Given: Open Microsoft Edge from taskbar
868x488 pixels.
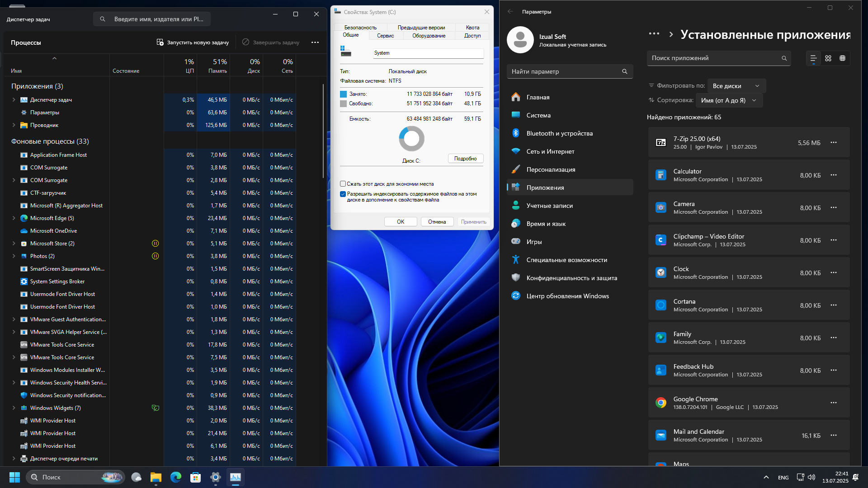Looking at the screenshot, I should pyautogui.click(x=176, y=477).
